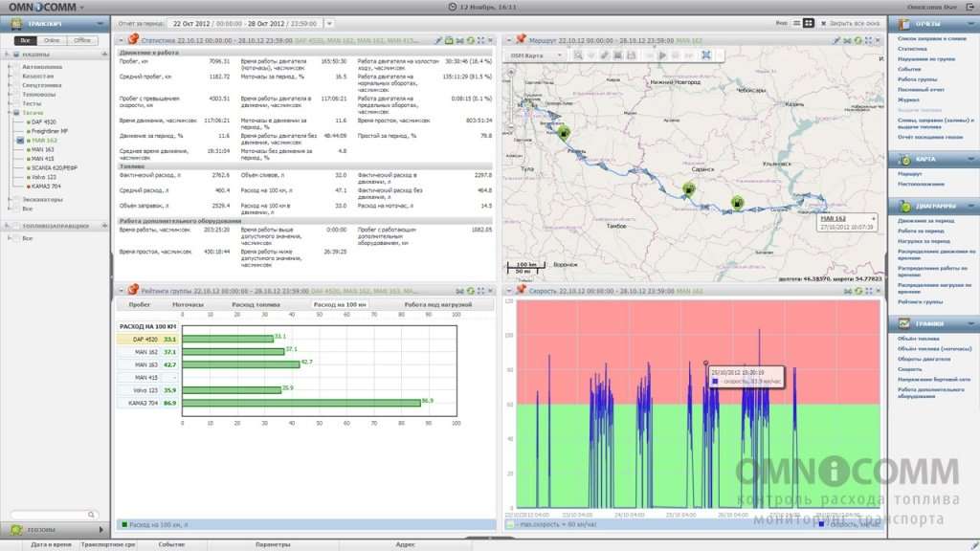Collapse the Тягачи vehicle group
This screenshot has height=551, width=980.
point(10,113)
